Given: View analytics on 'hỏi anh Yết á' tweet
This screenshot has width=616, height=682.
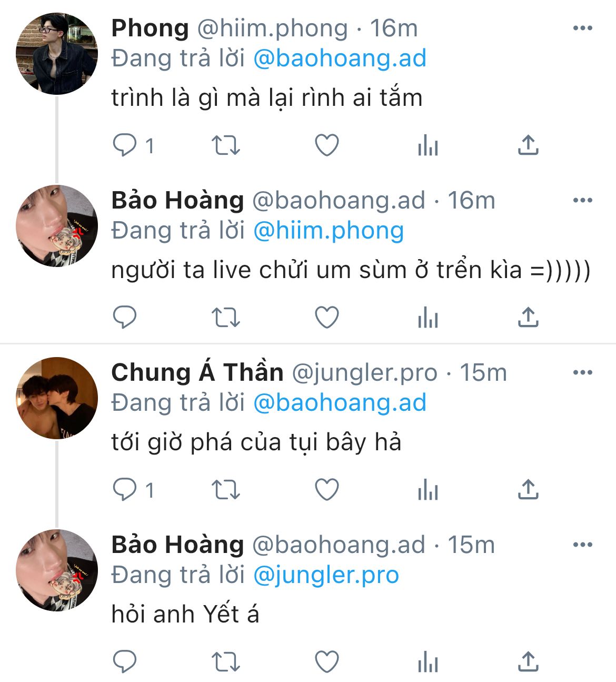Looking at the screenshot, I should pyautogui.click(x=428, y=662).
